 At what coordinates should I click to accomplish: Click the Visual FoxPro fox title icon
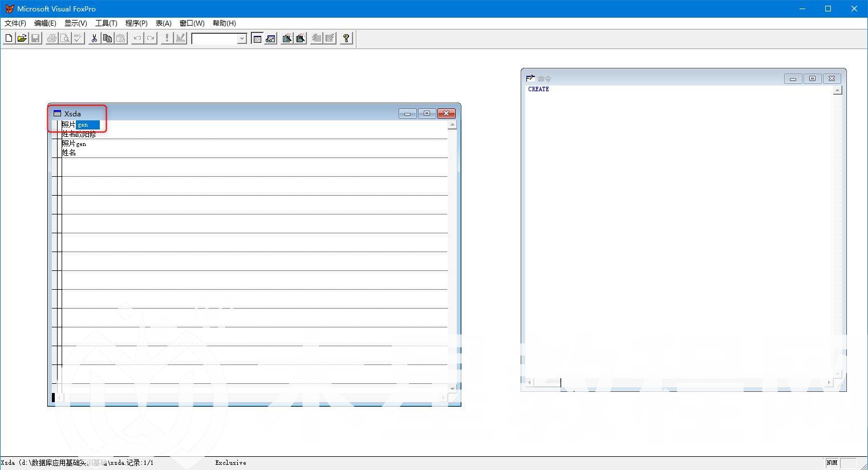9,9
